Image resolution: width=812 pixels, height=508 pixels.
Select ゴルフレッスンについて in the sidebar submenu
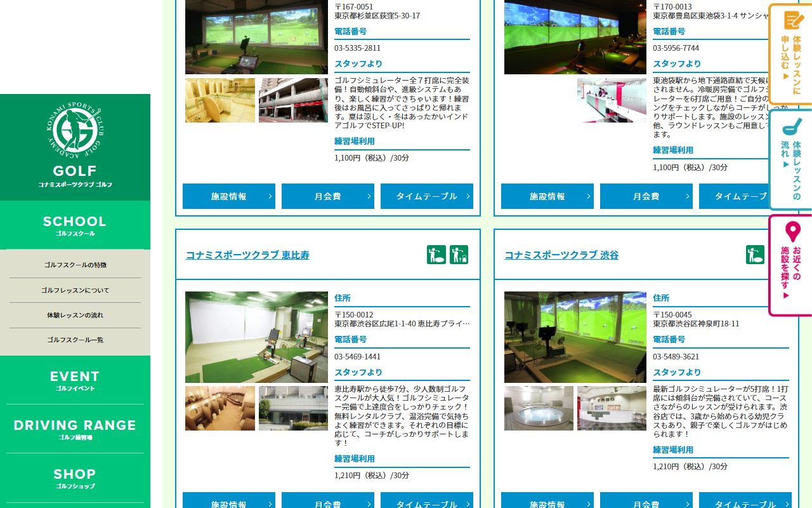tap(75, 290)
